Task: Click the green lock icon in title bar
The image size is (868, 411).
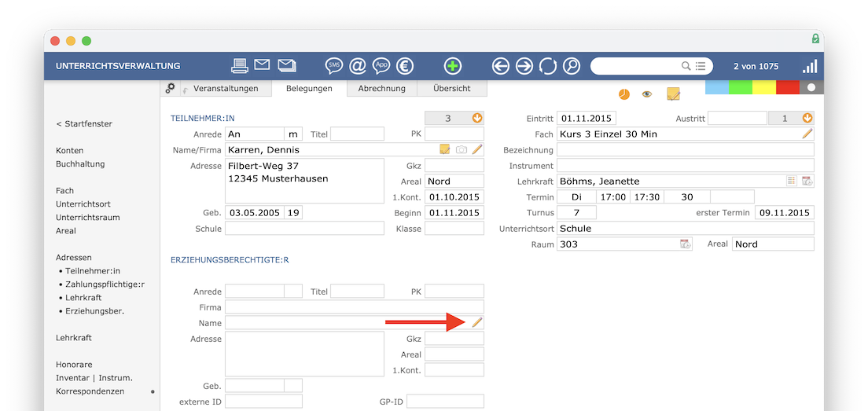Action: 815,39
